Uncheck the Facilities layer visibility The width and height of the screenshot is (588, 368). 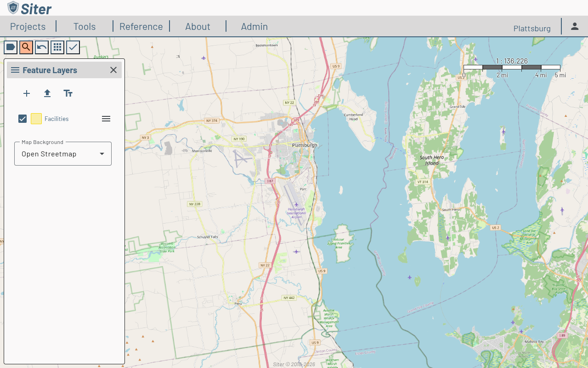(x=22, y=118)
